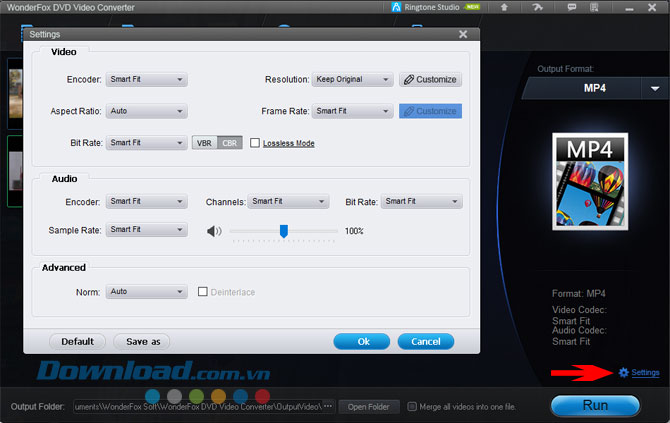Click the Lossless Mode link text
This screenshot has width=670, height=423.
click(289, 143)
